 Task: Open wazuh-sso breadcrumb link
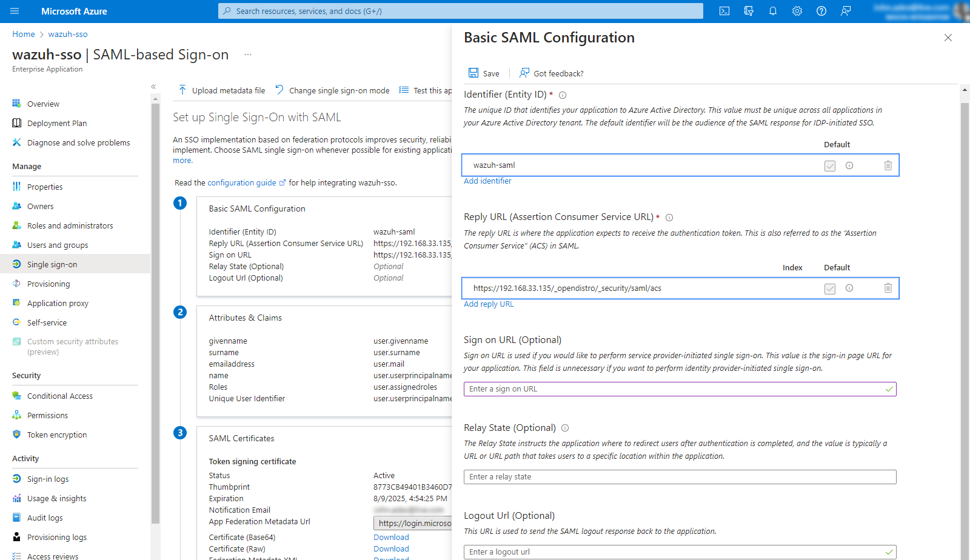pos(68,35)
